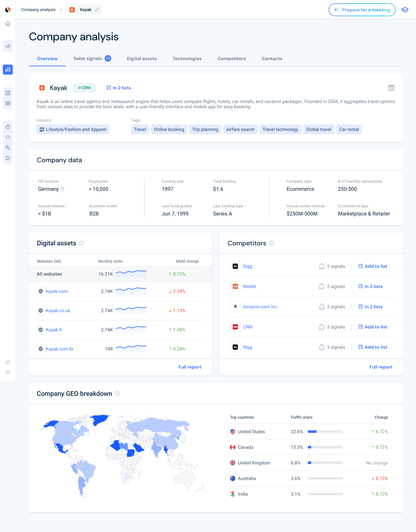Click the Australia country row
Viewport: 416px width, 532px height.
309,478
